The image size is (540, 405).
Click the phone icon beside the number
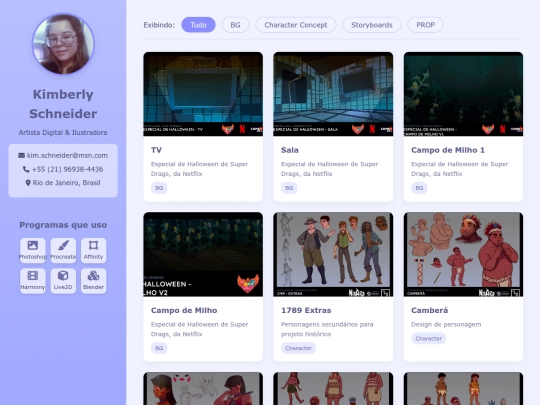pos(26,169)
